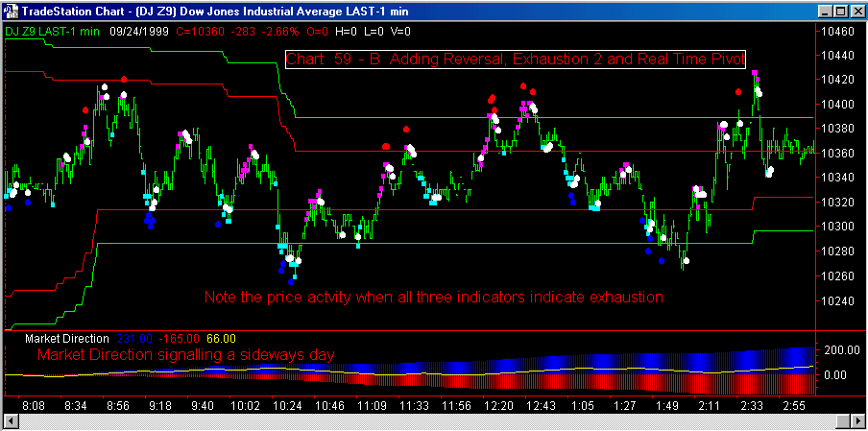
Task: Click the 'Market Direction' indicator label
Action: [67, 338]
